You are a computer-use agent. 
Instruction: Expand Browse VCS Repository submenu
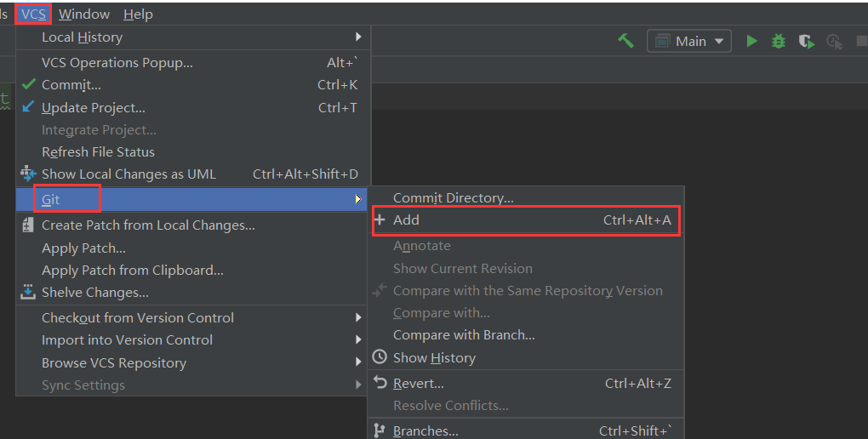[x=193, y=362]
